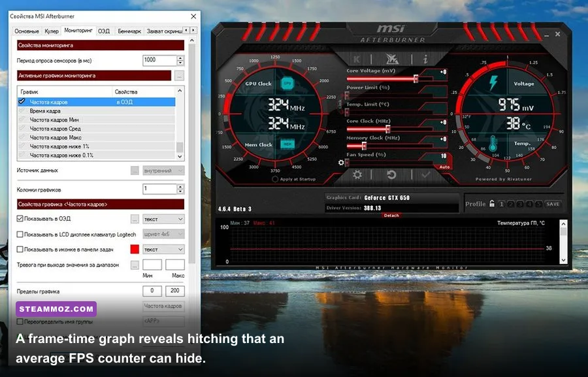
Task: Open the OC Scanner icon
Action: click(392, 59)
